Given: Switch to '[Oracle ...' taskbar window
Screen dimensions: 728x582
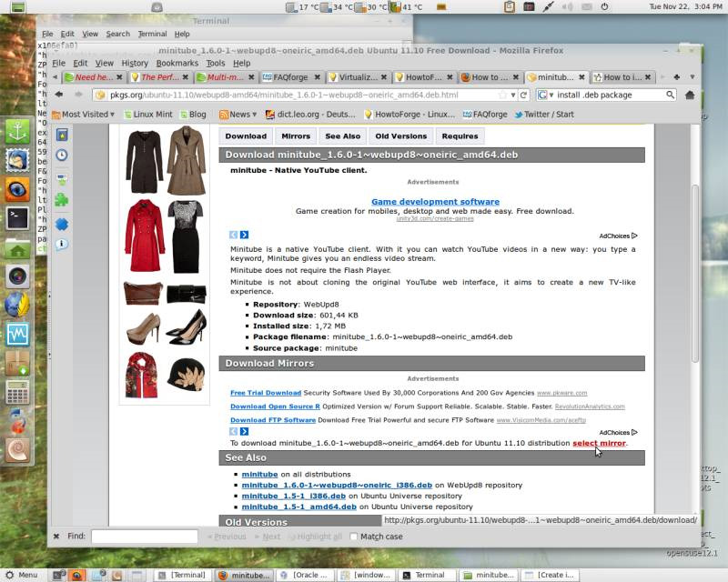Looking at the screenshot, I should coord(305,575).
